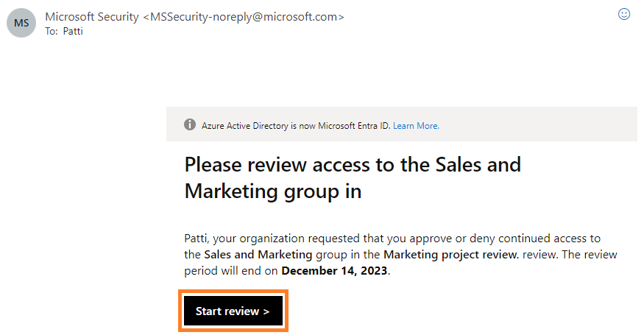The width and height of the screenshot is (644, 335).
Task: Select recipient Patti in the To line
Action: pyautogui.click(x=73, y=31)
